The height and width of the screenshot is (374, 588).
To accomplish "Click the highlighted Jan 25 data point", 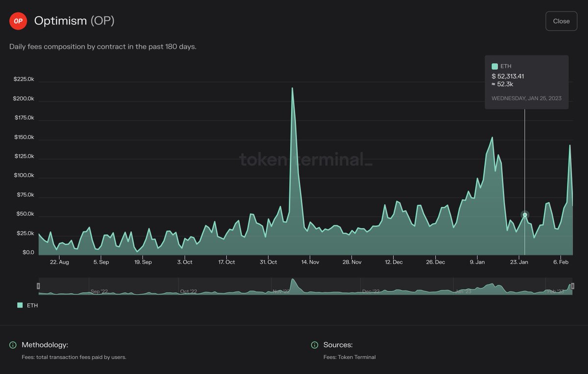I will point(525,215).
